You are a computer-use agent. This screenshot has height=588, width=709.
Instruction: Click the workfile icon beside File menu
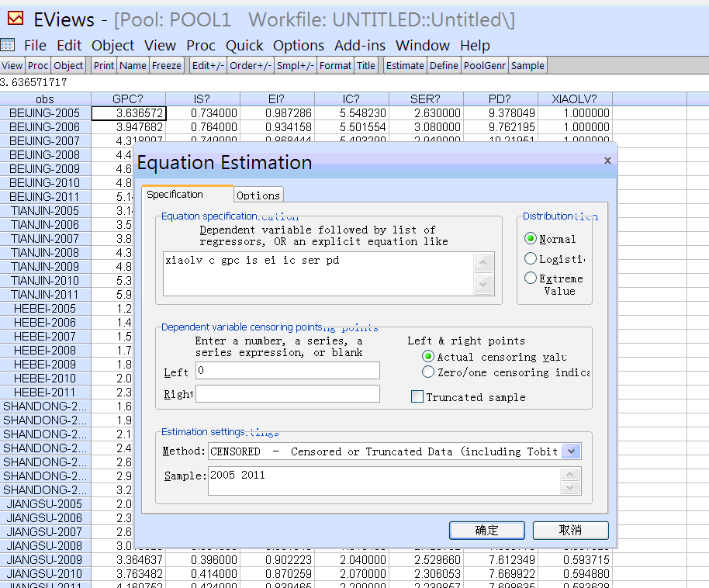click(x=8, y=45)
